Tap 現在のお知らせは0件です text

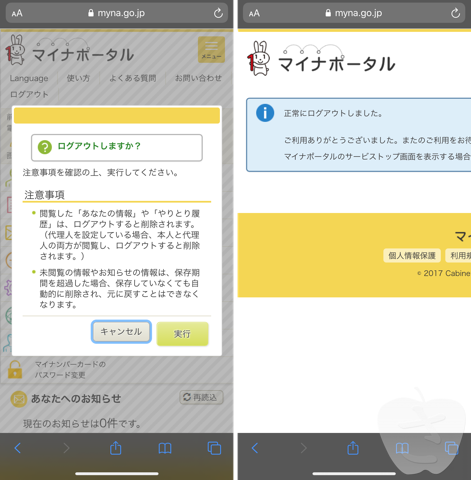click(x=82, y=423)
